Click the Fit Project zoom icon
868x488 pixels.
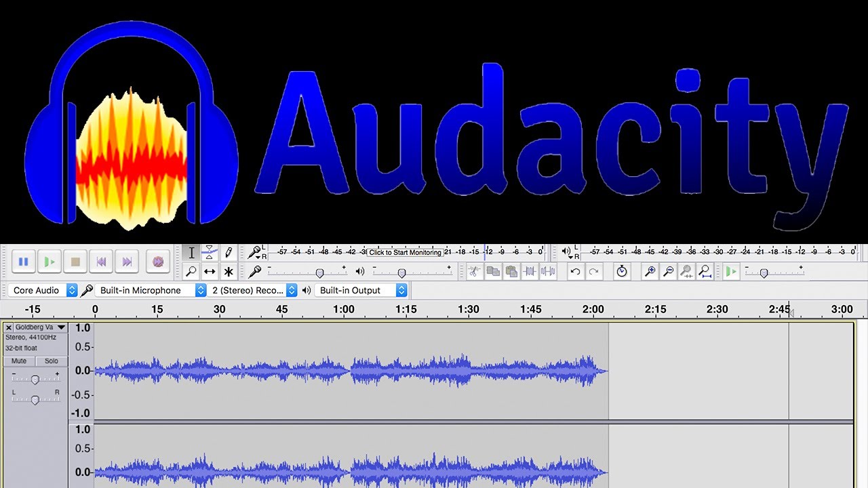705,272
